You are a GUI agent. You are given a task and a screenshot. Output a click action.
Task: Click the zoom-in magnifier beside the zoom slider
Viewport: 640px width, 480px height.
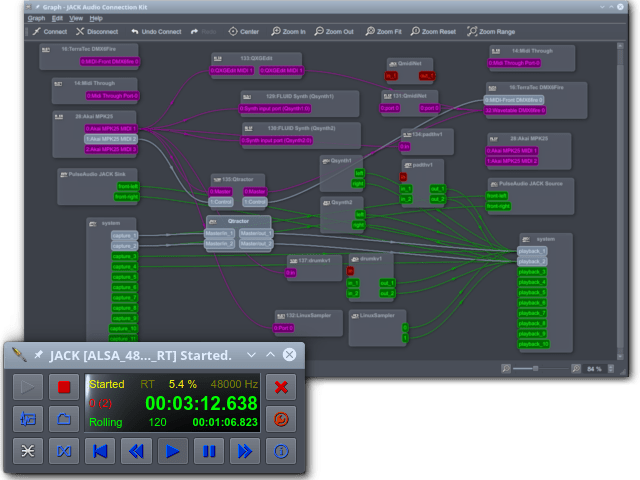576,369
